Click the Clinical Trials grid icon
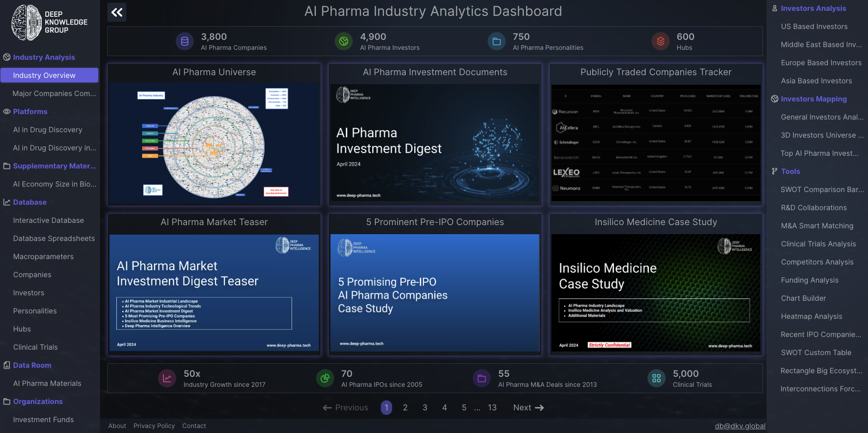Image resolution: width=868 pixels, height=433 pixels. [x=656, y=379]
